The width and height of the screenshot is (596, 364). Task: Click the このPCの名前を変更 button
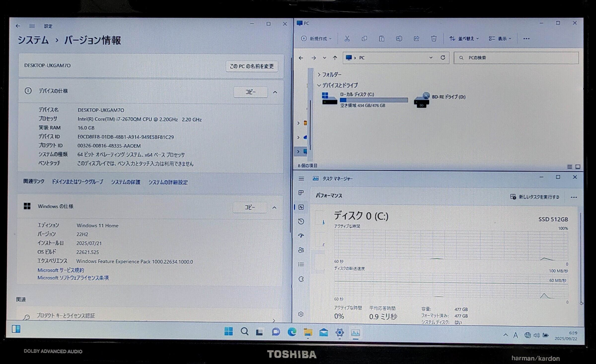252,66
